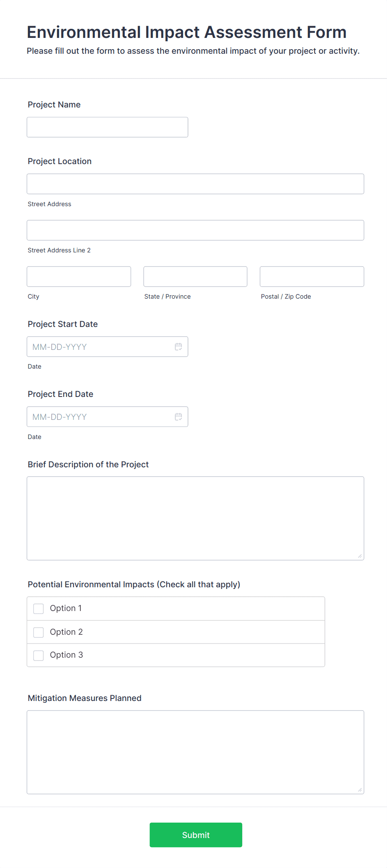
Task: Submit the environmental assessment form
Action: 196,835
